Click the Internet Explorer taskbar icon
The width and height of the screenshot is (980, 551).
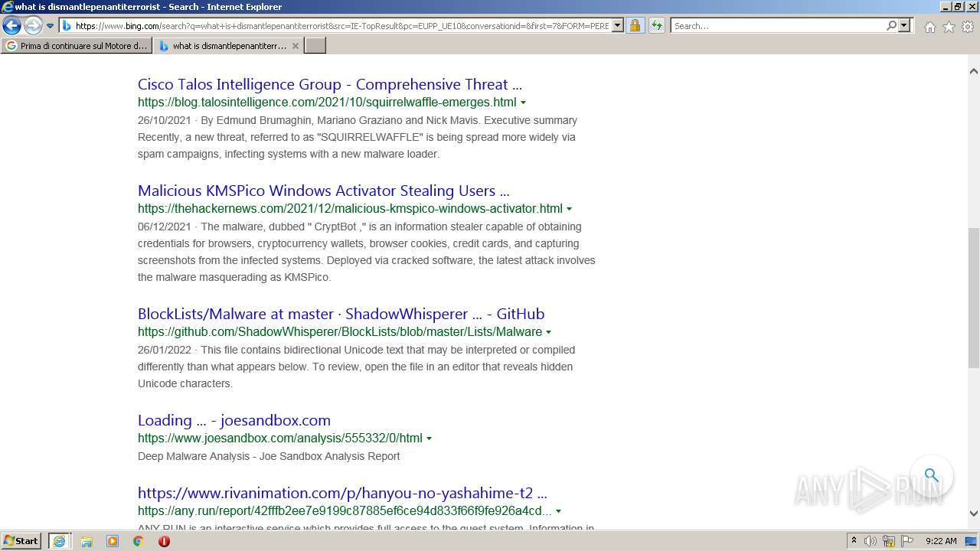(x=59, y=541)
